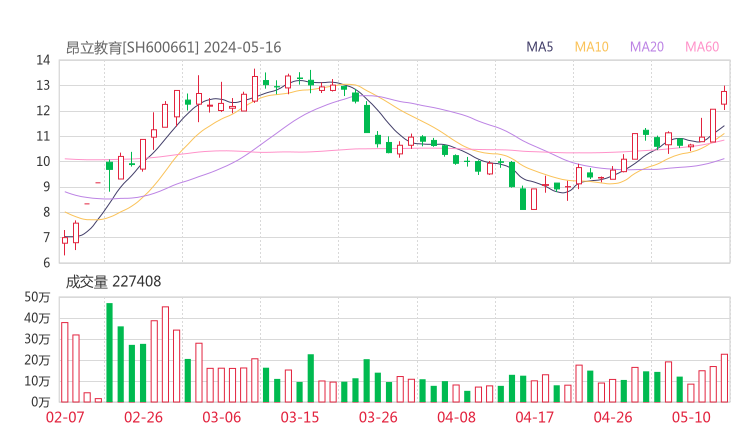This screenshot has width=740, height=440.
Task: Click the price axis value 10
Action: click(x=43, y=161)
